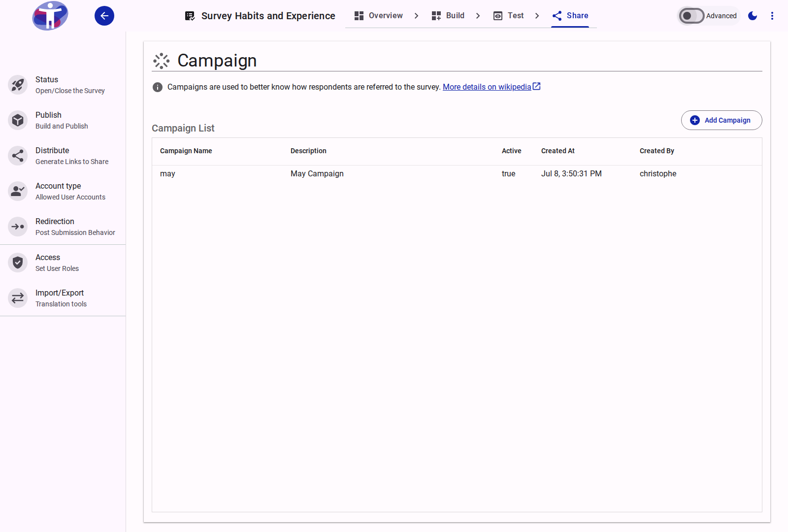Click the survey title icon
Screen dimensions: 788x532
190,16
